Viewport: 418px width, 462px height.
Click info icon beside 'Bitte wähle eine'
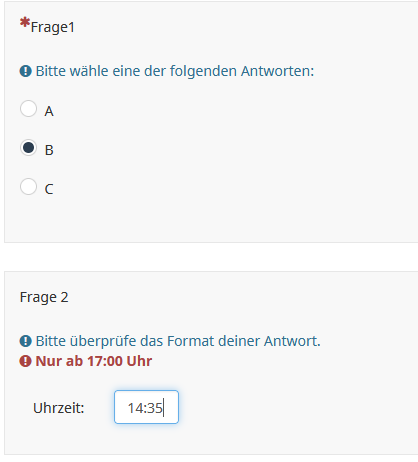point(26,71)
